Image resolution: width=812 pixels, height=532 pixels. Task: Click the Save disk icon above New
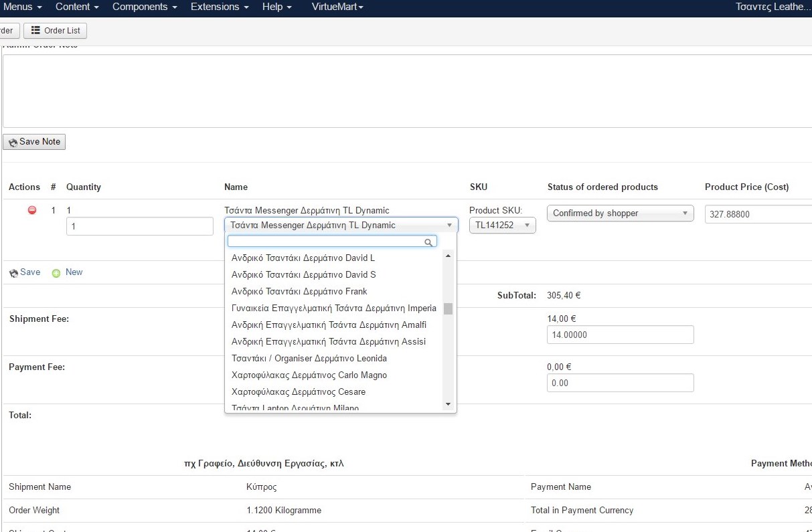coord(13,272)
